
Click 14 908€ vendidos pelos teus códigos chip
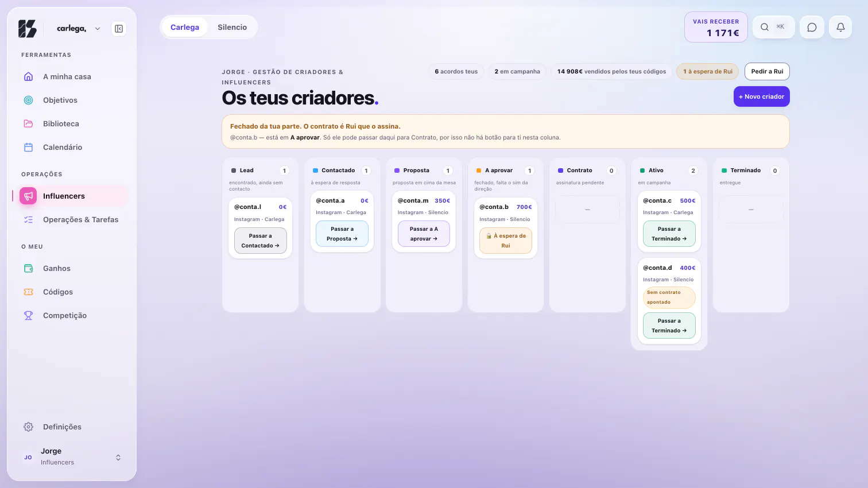pyautogui.click(x=611, y=71)
